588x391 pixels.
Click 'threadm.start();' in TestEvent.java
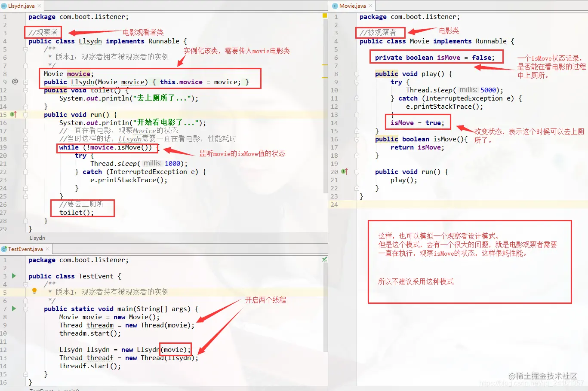pos(90,333)
